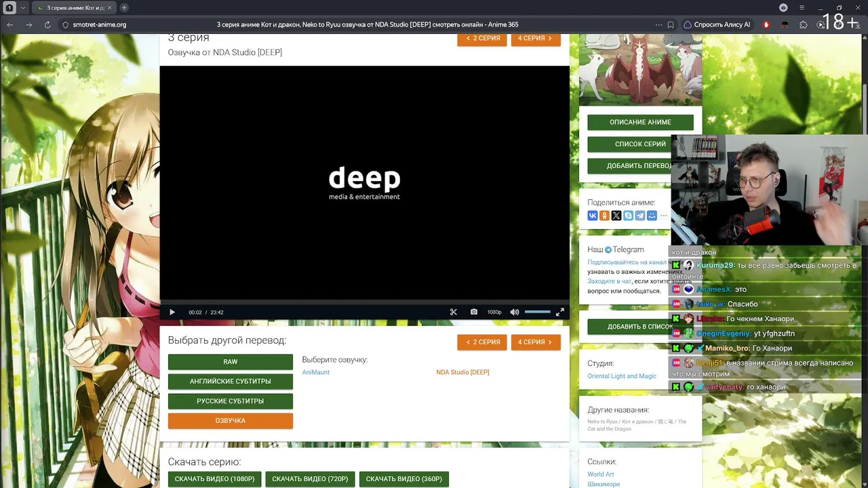The image size is (868, 488).
Task: Select 'Английские субтитры' option
Action: [231, 382]
